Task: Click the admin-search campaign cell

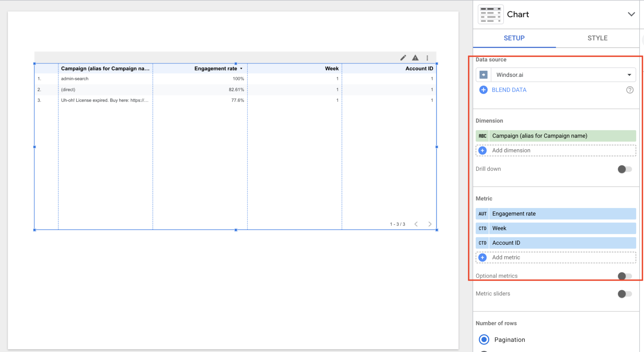Action: click(75, 79)
